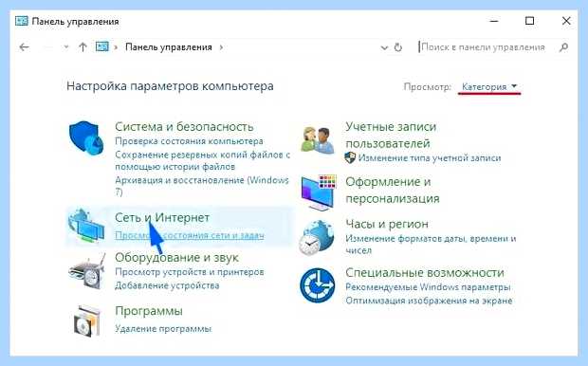
Task: Click the UAC shield icon beside 'Изменение типа учетной записи'
Action: pos(350,157)
